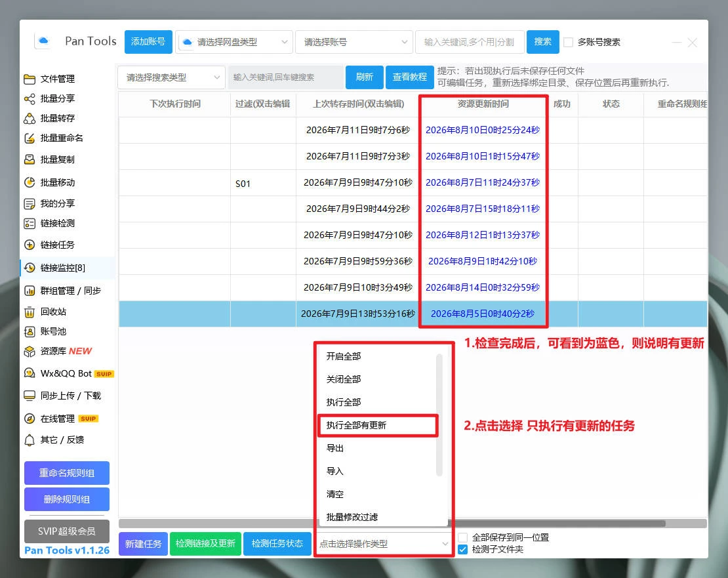Click the 资源更新时间 column header
728x578 pixels.
tap(483, 104)
